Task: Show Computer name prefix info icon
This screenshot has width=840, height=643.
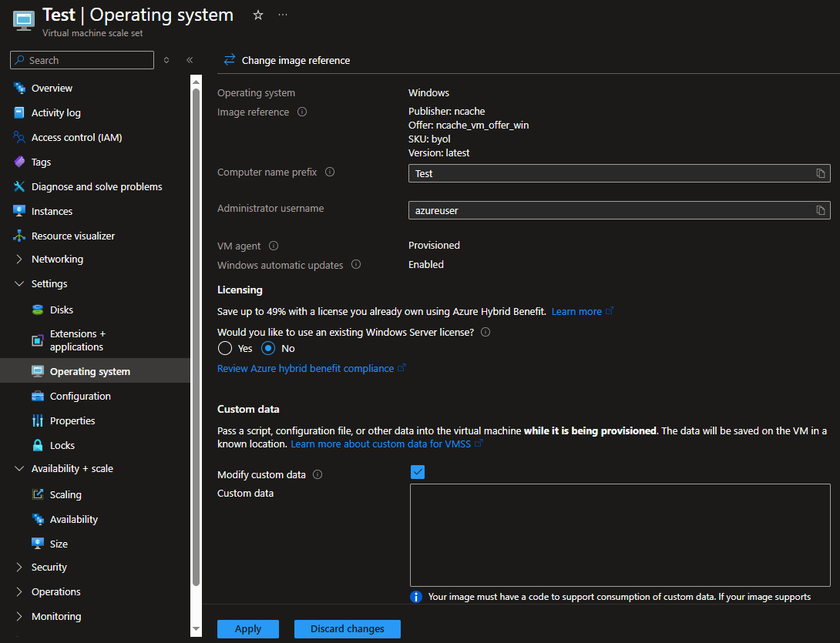Action: pos(330,172)
